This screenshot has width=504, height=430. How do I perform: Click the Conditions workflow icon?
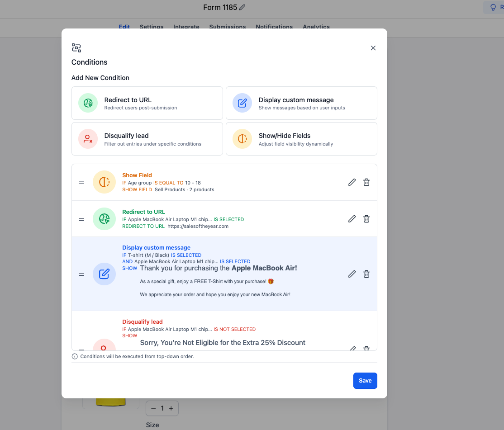[x=76, y=48]
